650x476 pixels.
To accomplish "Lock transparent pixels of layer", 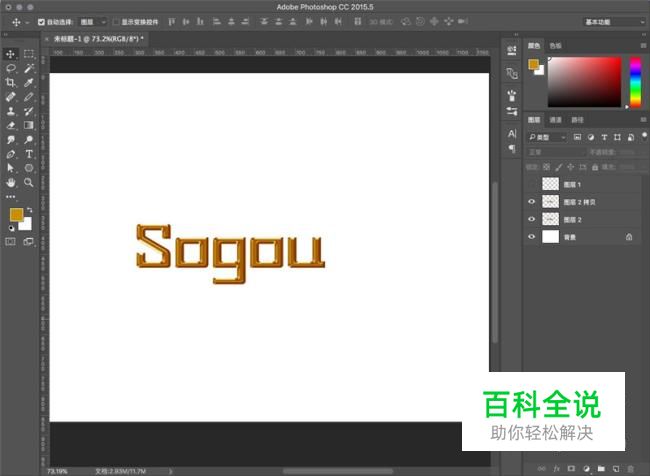I will point(547,167).
